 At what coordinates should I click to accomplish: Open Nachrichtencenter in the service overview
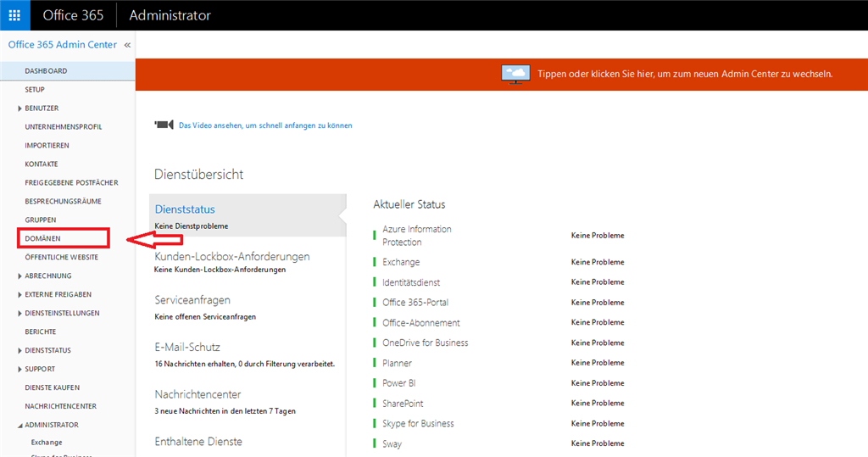tap(198, 394)
